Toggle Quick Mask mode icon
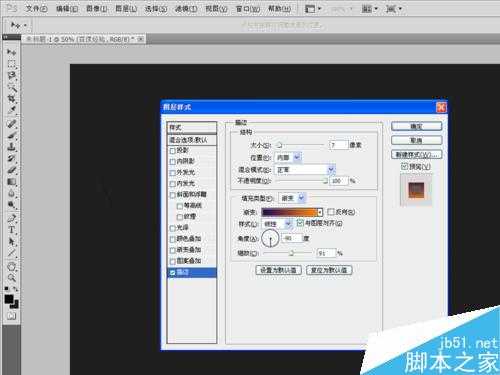The height and width of the screenshot is (375, 500). pyautogui.click(x=11, y=316)
